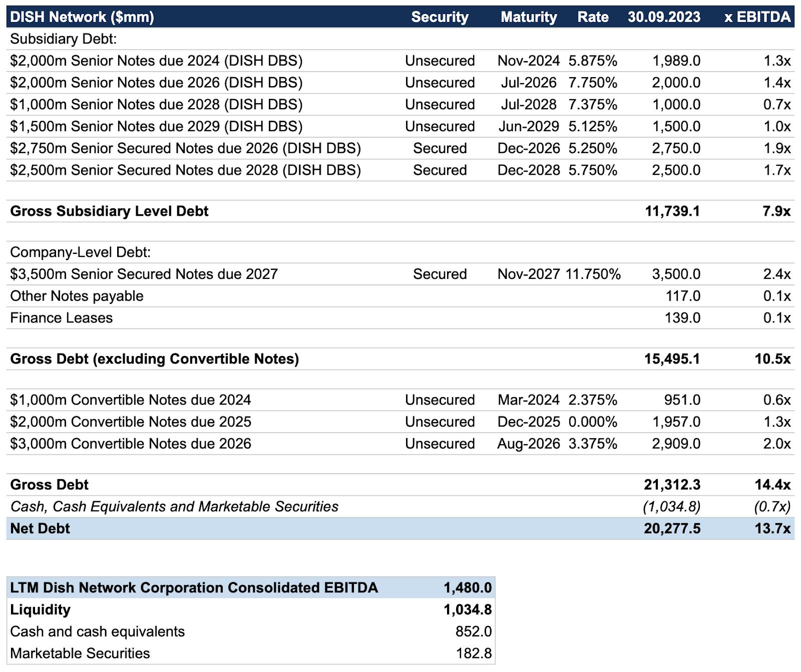Click the 'Subsidiary Debt:' label
This screenshot has height=672, width=801.
(63, 39)
